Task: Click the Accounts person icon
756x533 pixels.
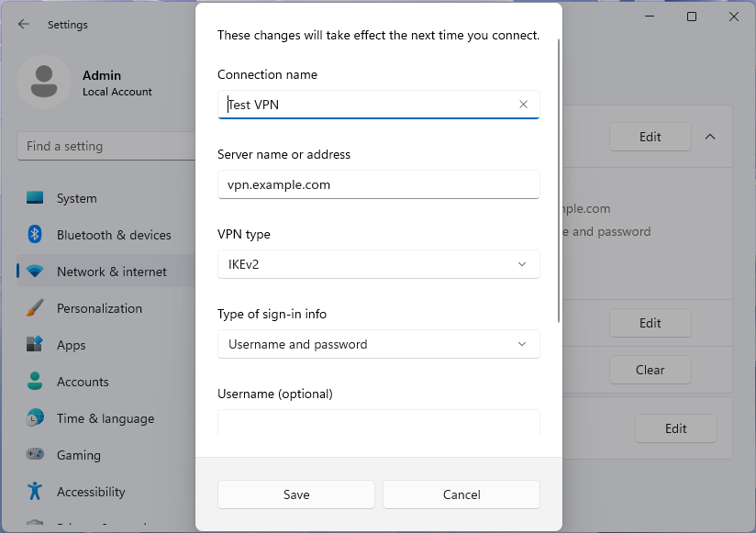Action: coord(35,382)
